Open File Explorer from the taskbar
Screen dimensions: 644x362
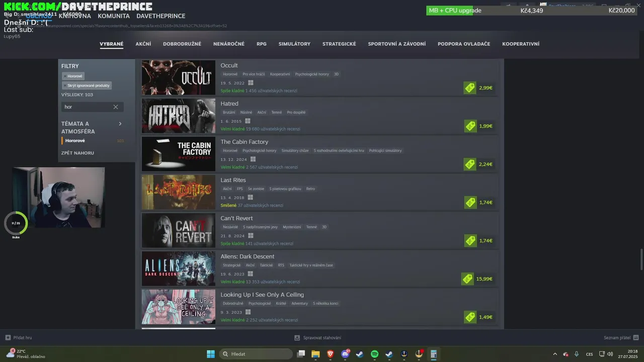coord(315,354)
